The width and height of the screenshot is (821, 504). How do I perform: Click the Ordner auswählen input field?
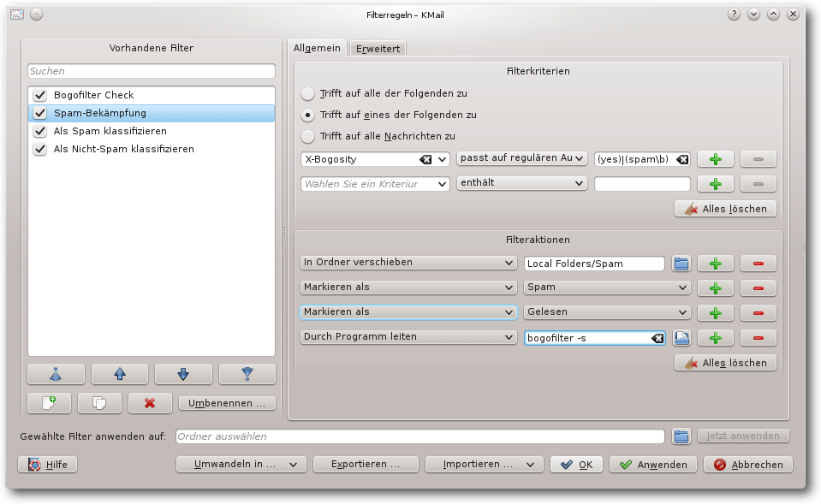[x=420, y=436]
